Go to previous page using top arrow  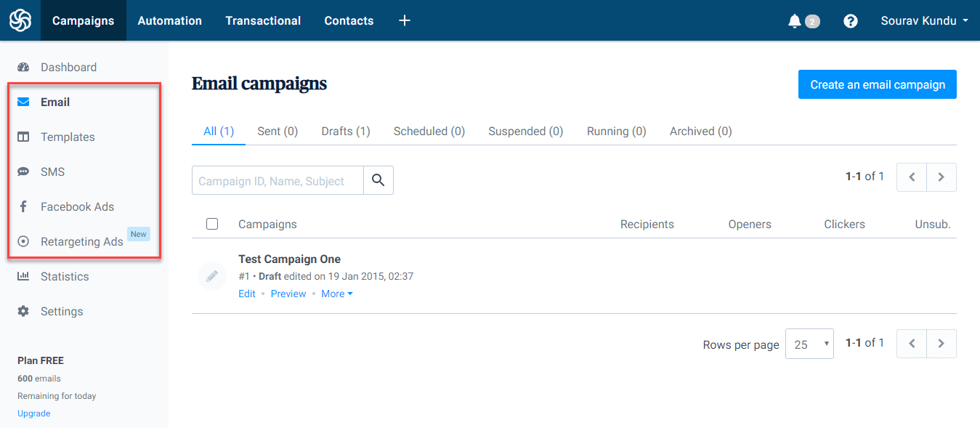pos(912,177)
